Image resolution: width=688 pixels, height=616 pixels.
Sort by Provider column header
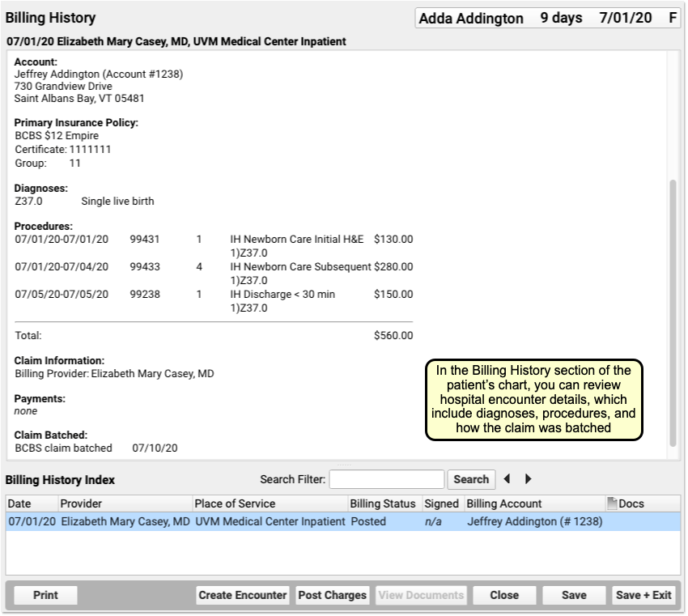(125, 503)
